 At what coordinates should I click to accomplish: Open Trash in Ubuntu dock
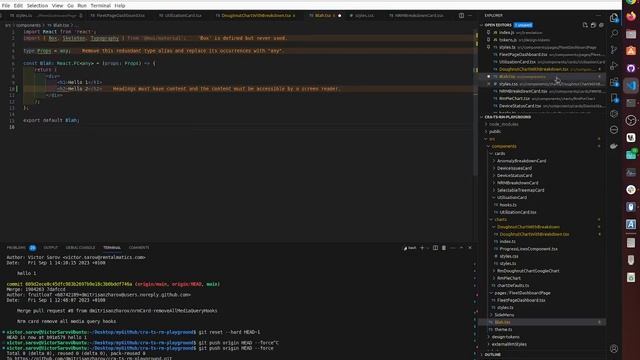631,278
